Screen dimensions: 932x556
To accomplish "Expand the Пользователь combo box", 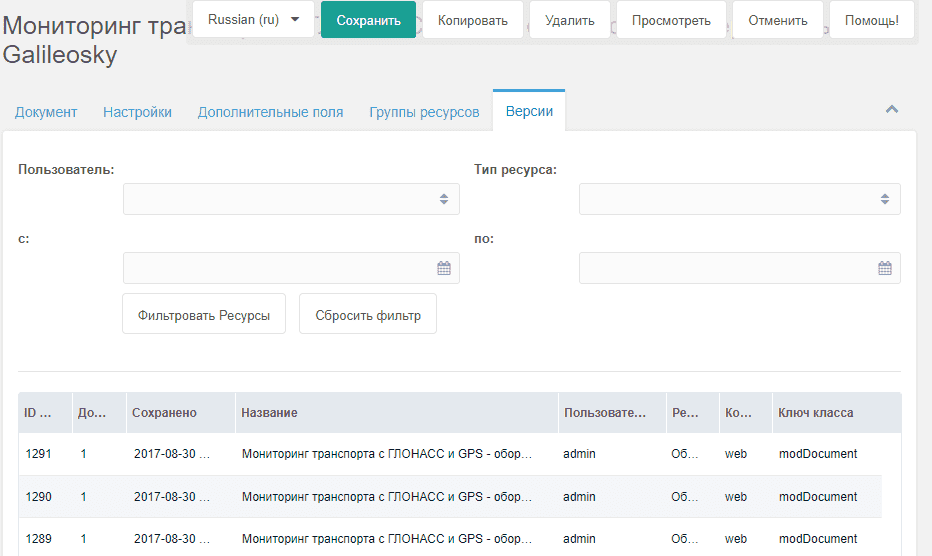I will tap(444, 199).
